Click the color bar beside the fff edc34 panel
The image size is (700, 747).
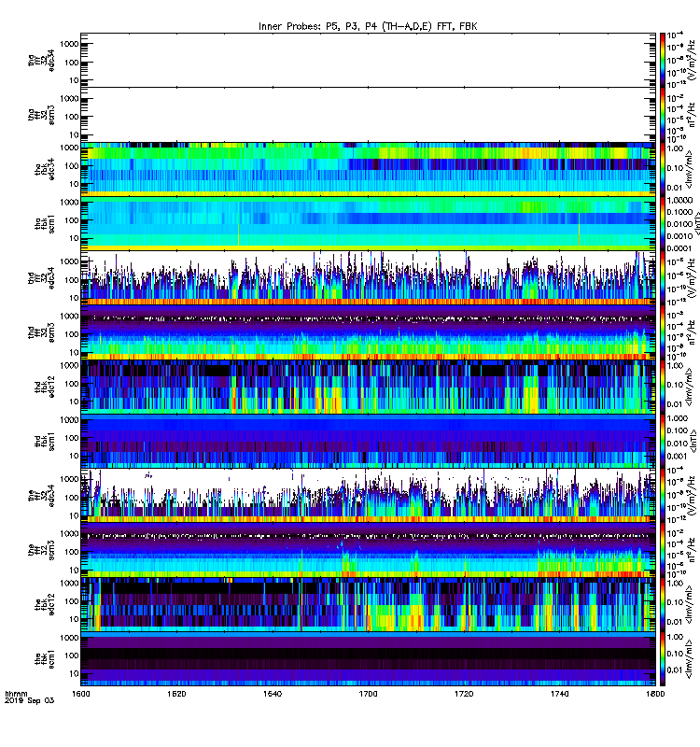pyautogui.click(x=663, y=496)
